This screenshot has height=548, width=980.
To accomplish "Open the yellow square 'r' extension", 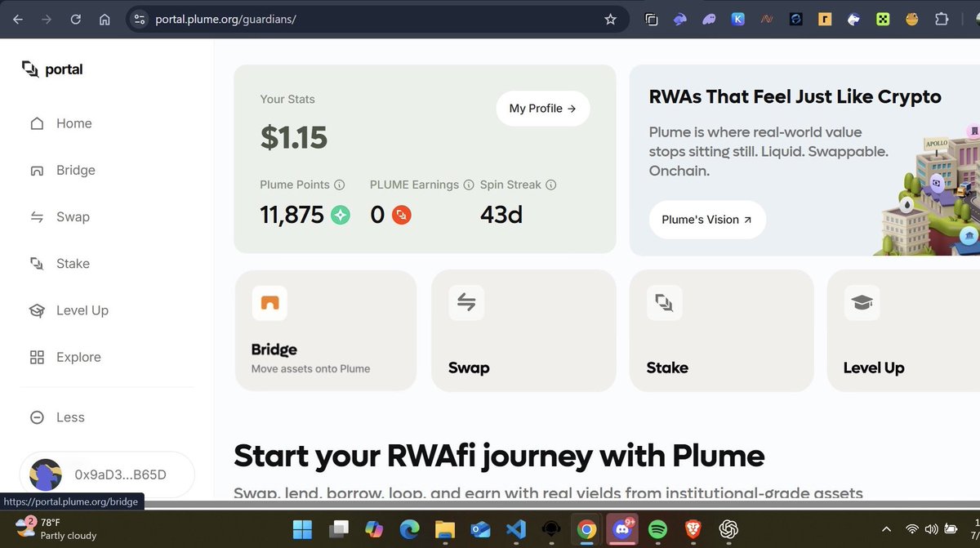I will 825,20.
